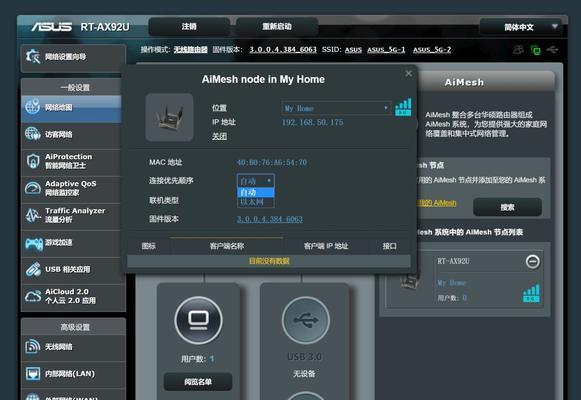Open the Guest Network icon

(33, 134)
